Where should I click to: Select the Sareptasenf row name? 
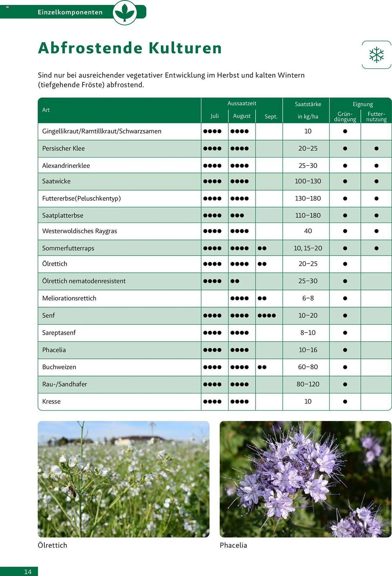point(59,333)
